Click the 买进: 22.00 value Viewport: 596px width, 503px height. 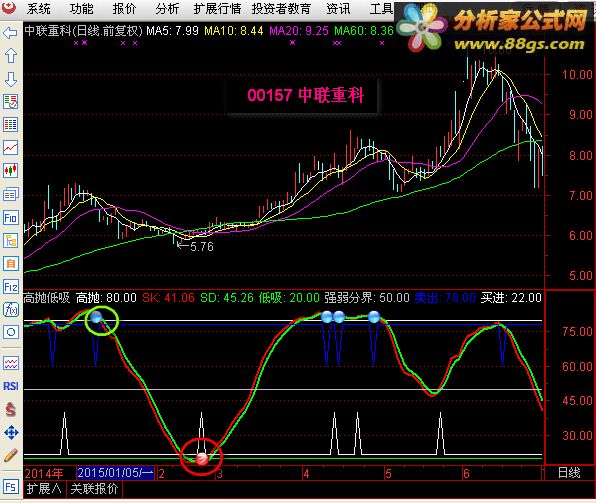coord(511,297)
